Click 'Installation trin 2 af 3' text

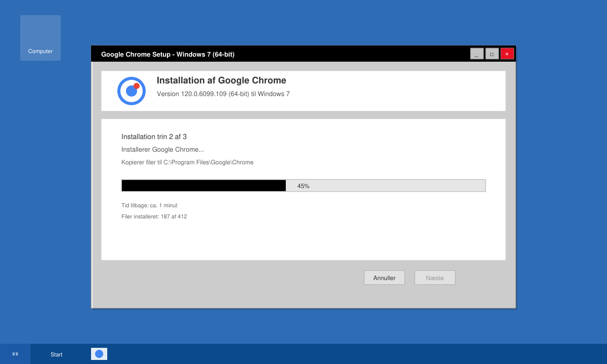pyautogui.click(x=154, y=136)
